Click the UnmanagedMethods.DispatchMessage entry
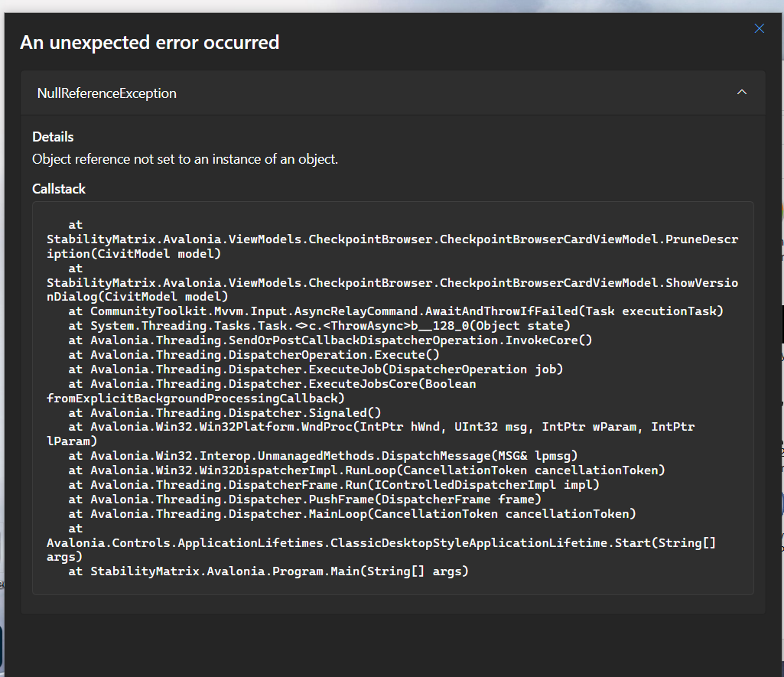The width and height of the screenshot is (784, 677). [x=321, y=455]
